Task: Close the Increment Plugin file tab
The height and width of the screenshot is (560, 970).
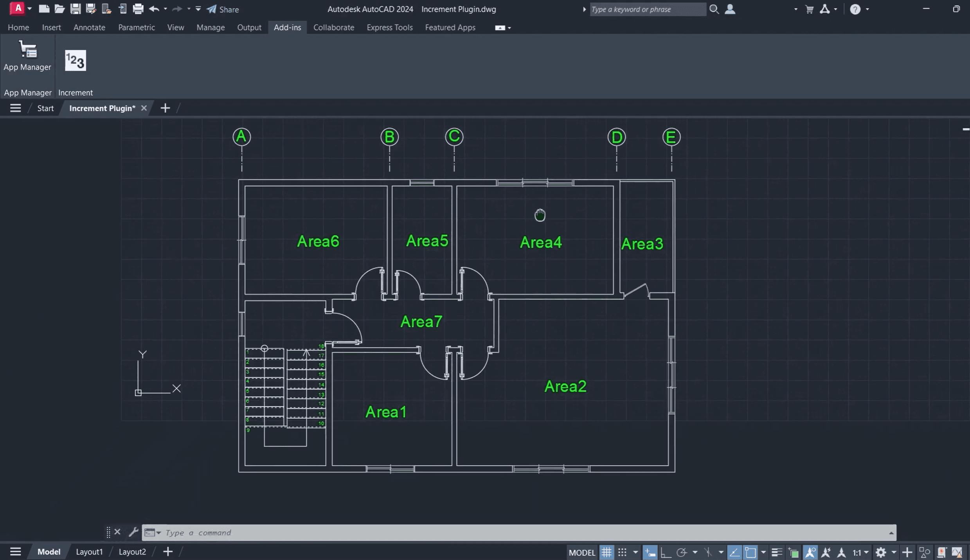Action: coord(144,108)
